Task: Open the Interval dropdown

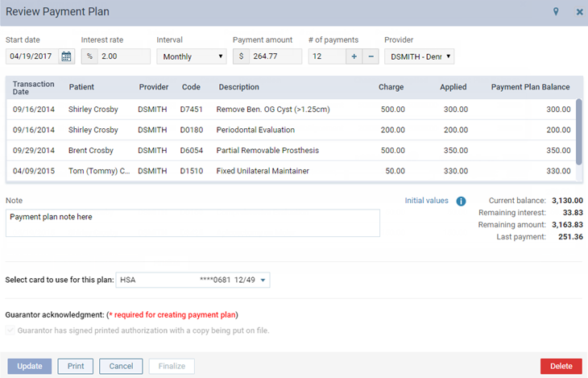Action: [192, 56]
